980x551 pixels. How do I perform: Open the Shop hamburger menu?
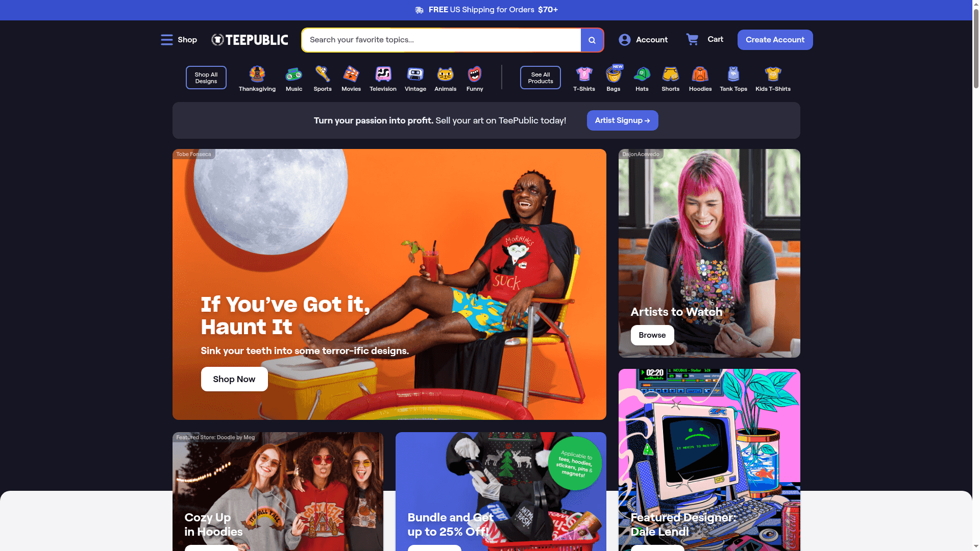(167, 39)
